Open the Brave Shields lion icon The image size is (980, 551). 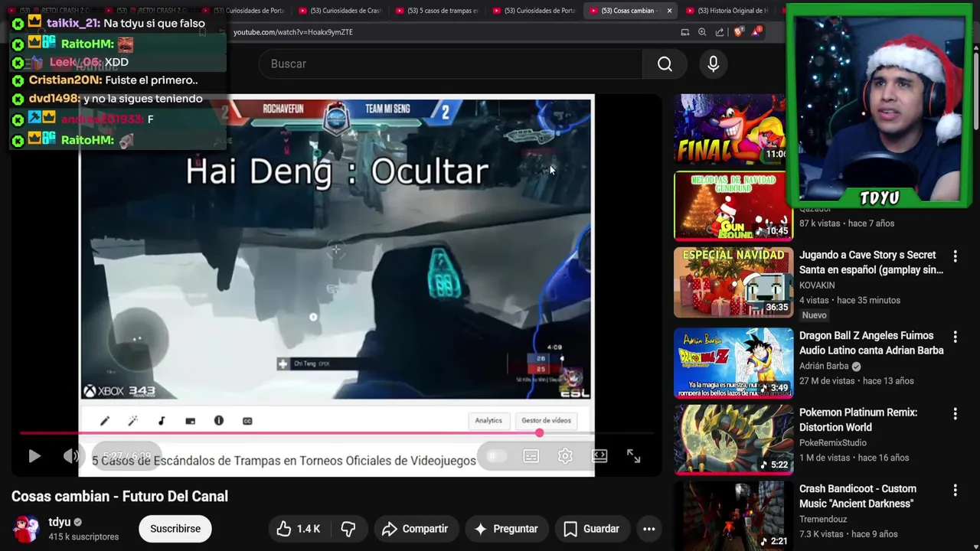click(738, 32)
